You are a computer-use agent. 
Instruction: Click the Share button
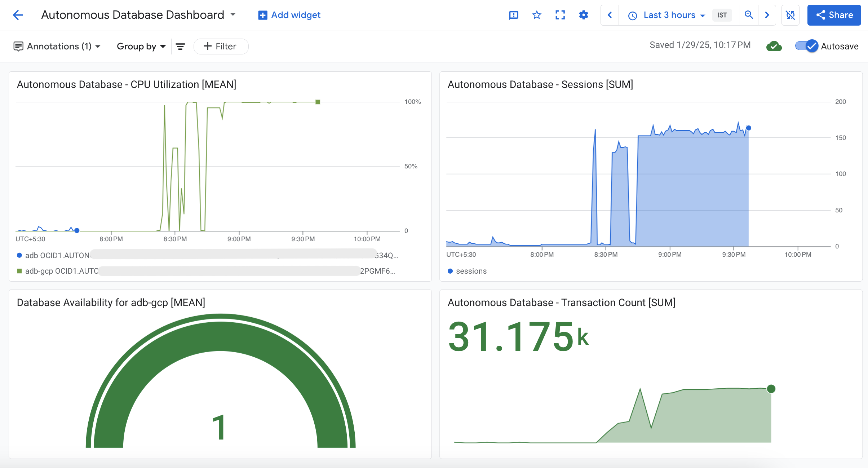click(x=834, y=15)
